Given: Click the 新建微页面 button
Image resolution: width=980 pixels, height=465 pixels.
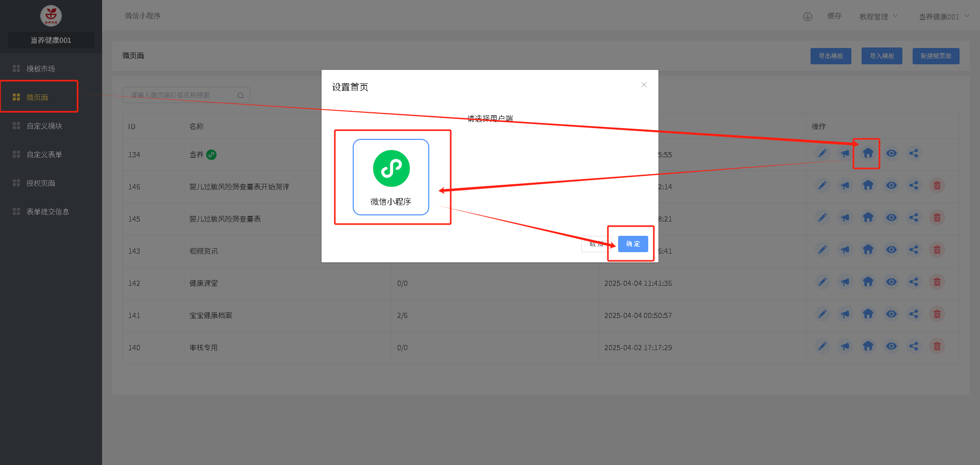Looking at the screenshot, I should (x=936, y=56).
